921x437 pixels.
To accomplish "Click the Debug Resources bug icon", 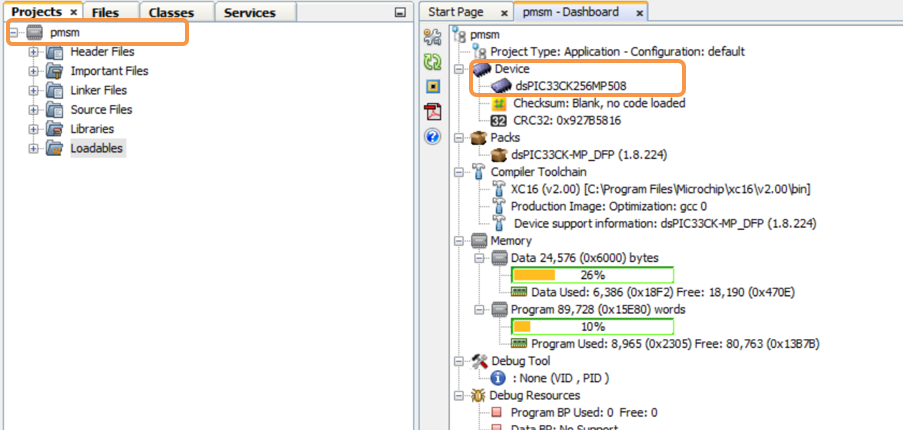I will tap(479, 396).
